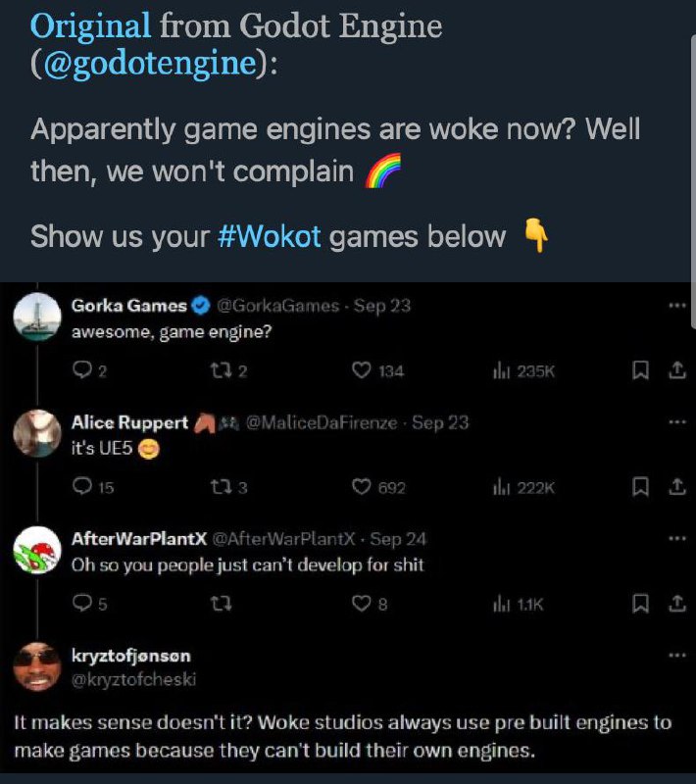
Task: Like Alice Ruppert's UE5 tweet
Action: click(362, 487)
